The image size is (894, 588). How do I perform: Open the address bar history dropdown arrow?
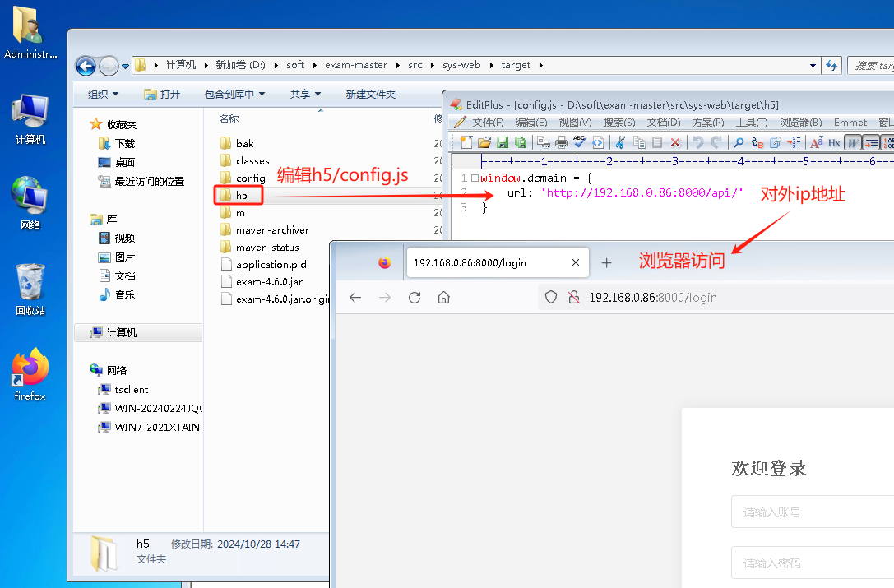click(813, 66)
